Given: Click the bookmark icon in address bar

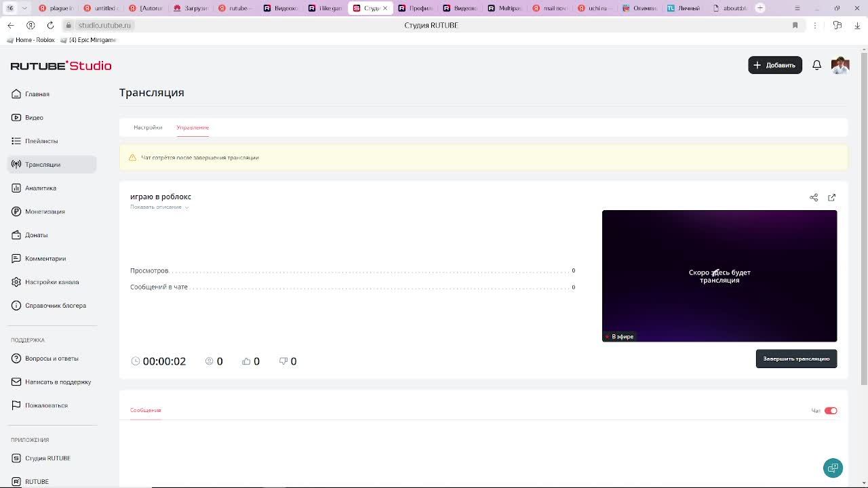Looking at the screenshot, I should (x=795, y=25).
